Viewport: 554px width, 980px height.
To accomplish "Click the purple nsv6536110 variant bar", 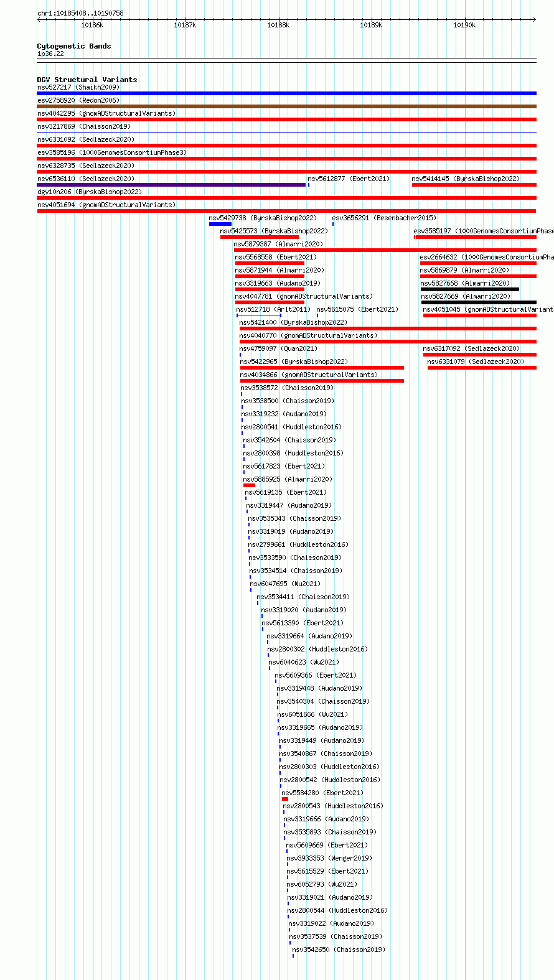I will point(171,185).
